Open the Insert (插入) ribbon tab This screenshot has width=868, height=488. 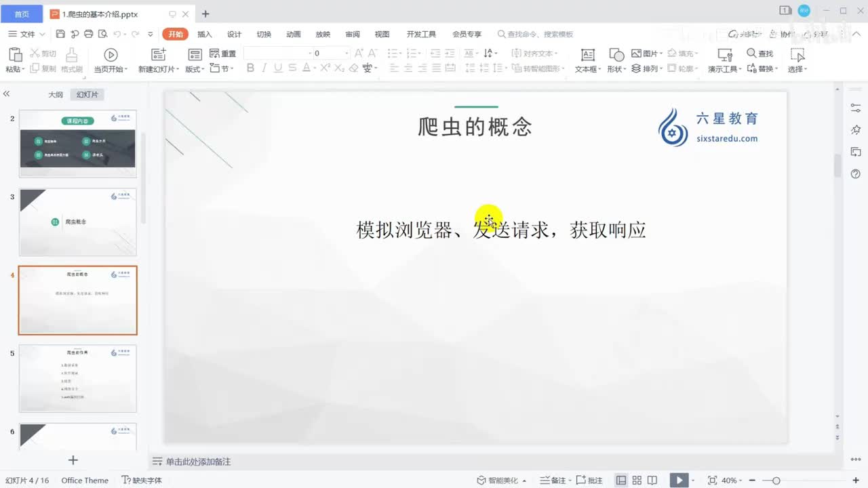(204, 34)
